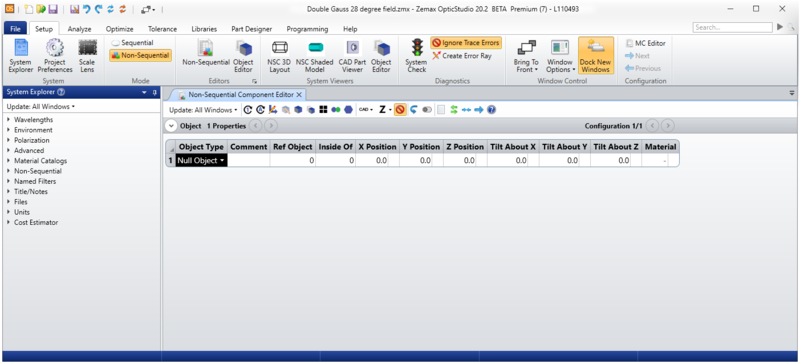The image size is (800, 364).
Task: Open editor help question mark icon
Action: (x=491, y=110)
